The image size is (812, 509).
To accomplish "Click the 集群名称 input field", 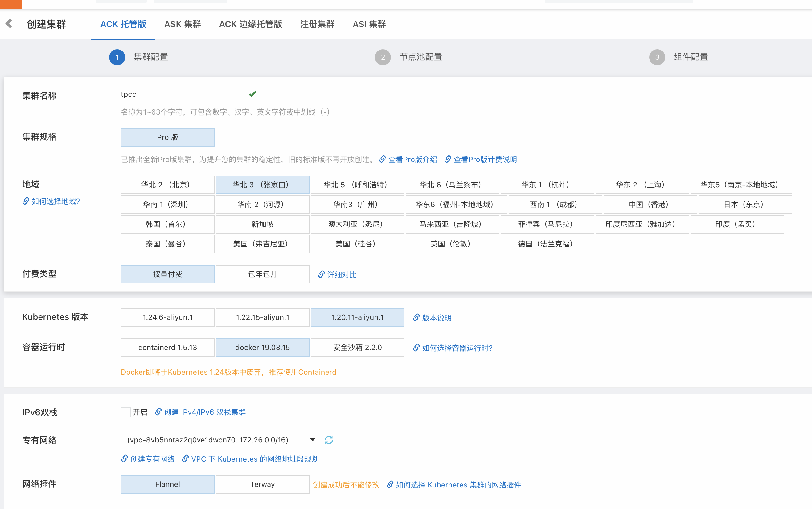I will 181,95.
